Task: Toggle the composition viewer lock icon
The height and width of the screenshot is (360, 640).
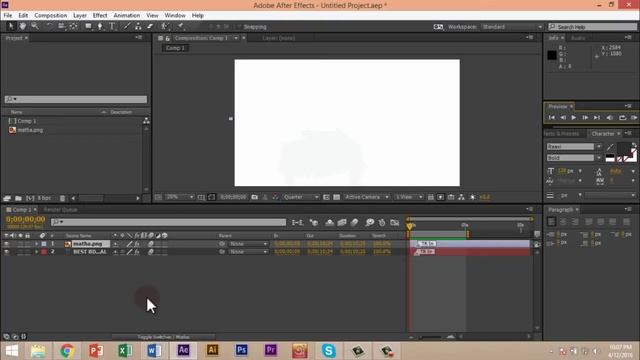Action: [x=167, y=38]
